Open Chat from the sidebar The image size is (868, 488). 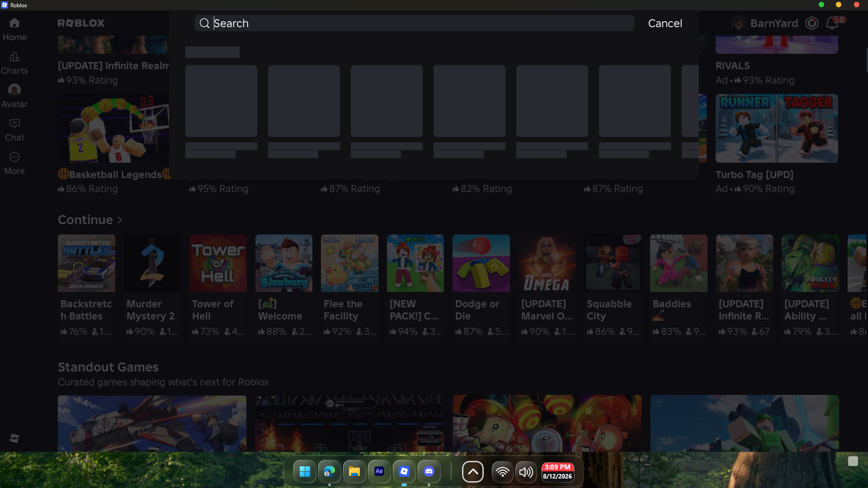tap(14, 130)
